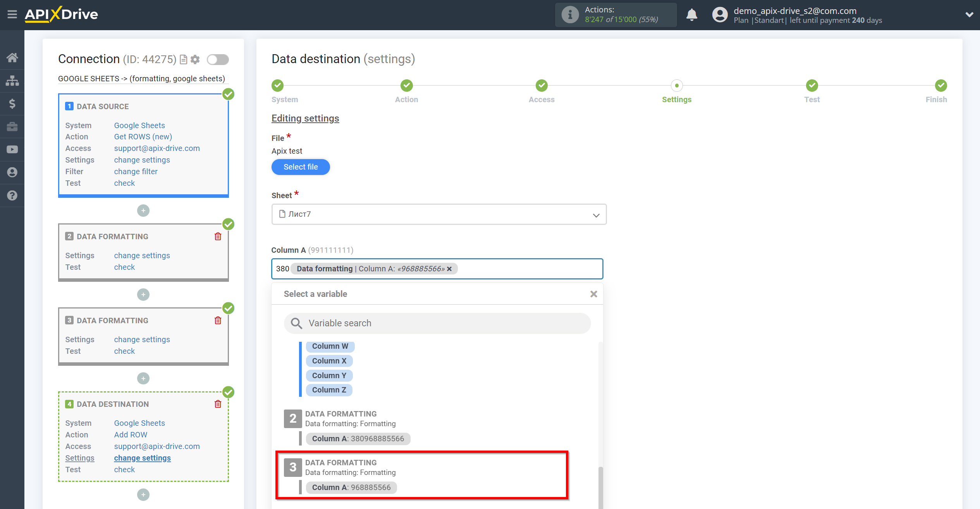This screenshot has width=980, height=509.
Task: Select variable Column A: 380968885566
Action: (x=358, y=439)
